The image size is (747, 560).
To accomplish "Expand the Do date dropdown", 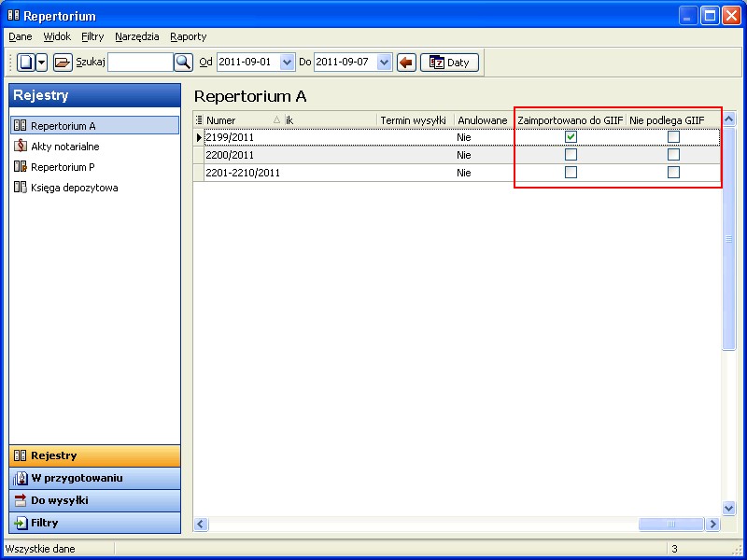I will pos(384,63).
